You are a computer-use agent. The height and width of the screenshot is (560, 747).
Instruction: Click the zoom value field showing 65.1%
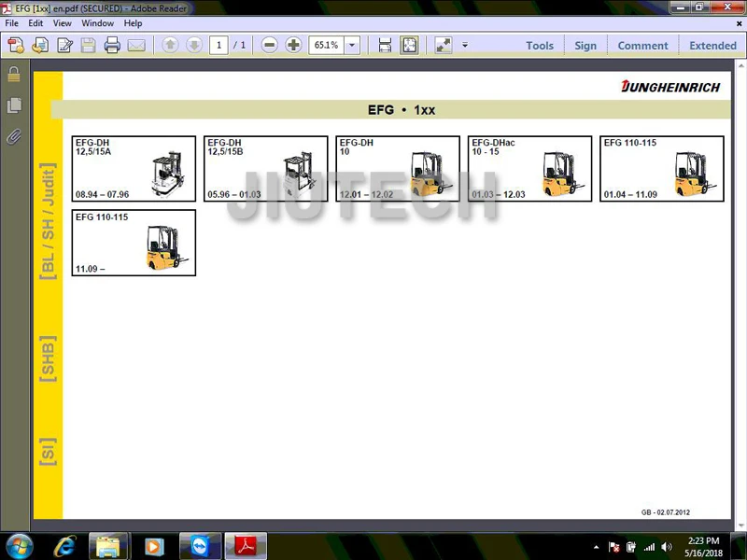(326, 45)
